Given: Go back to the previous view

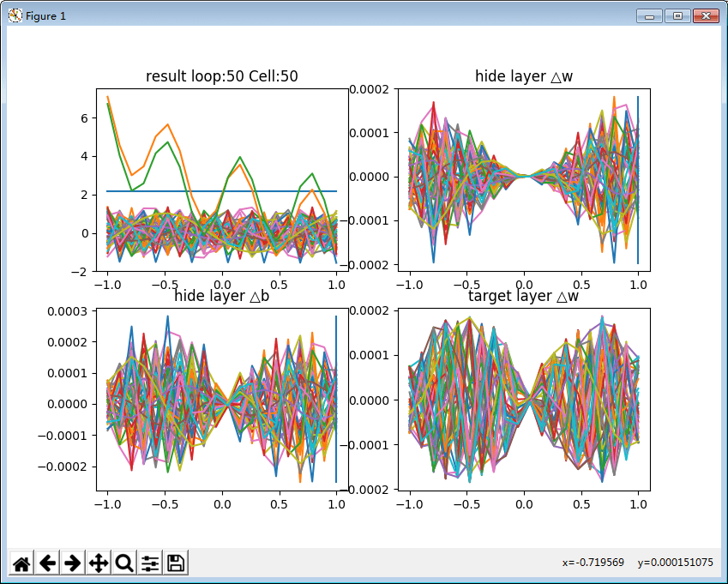Looking at the screenshot, I should 47,563.
